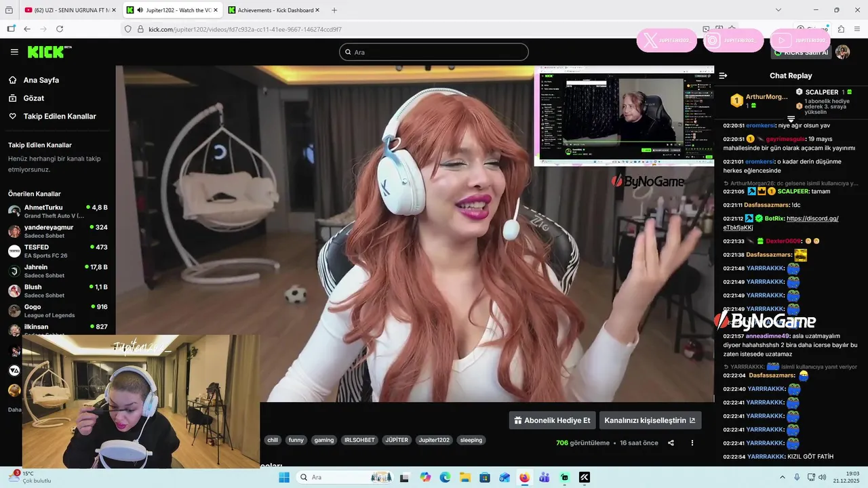Select the Jupiter1202 tag

click(434, 440)
